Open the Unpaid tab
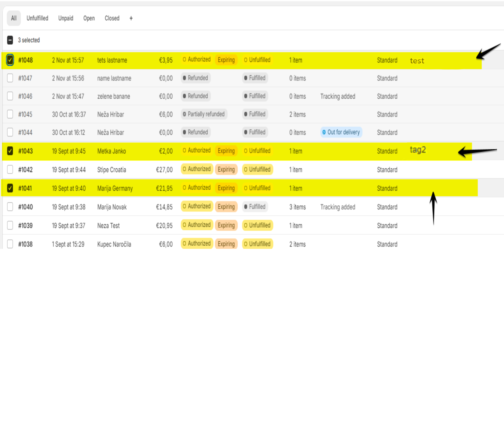The image size is (504, 437). point(66,18)
